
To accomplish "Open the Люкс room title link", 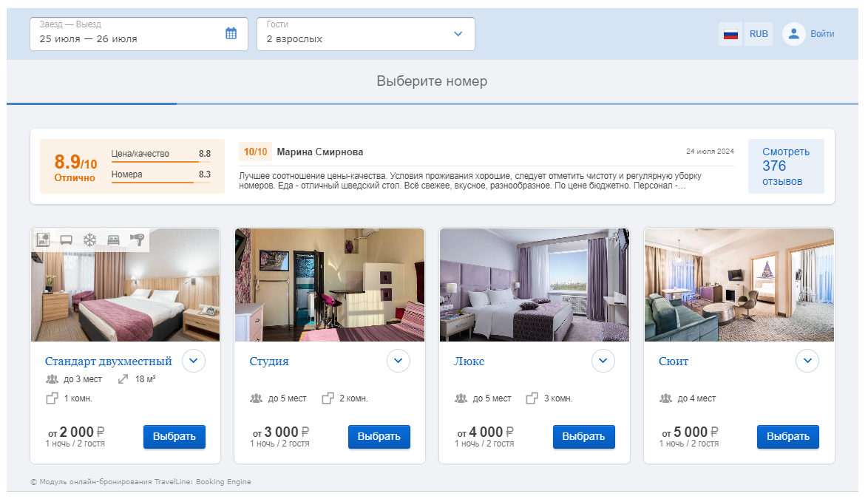I will pos(469,361).
